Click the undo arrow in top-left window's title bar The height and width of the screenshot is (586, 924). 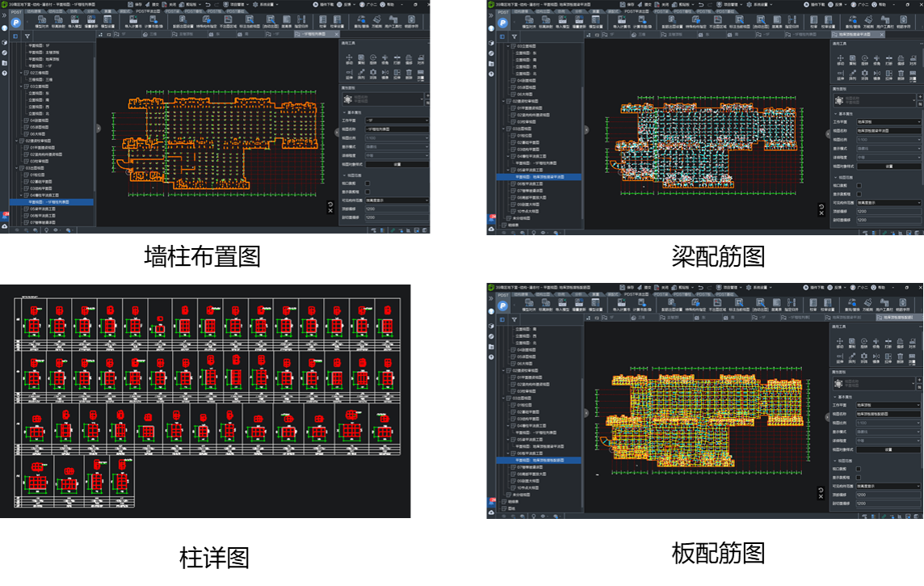[x=208, y=4]
